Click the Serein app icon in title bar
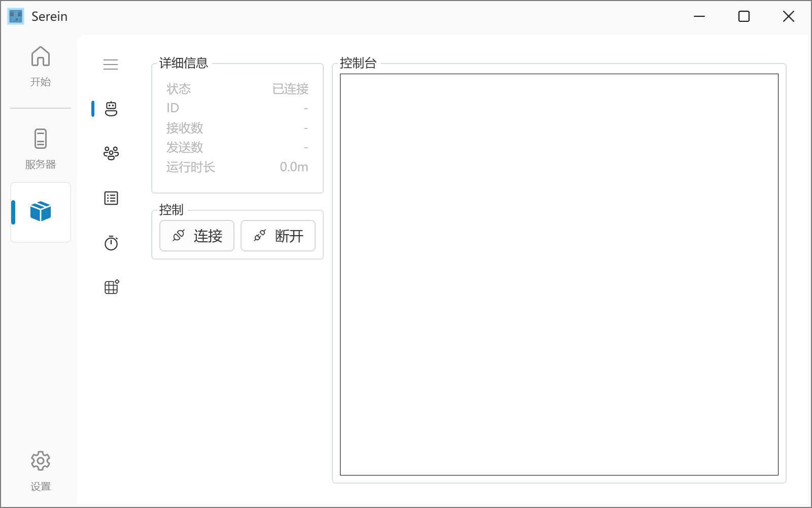The width and height of the screenshot is (812, 508). (16, 16)
